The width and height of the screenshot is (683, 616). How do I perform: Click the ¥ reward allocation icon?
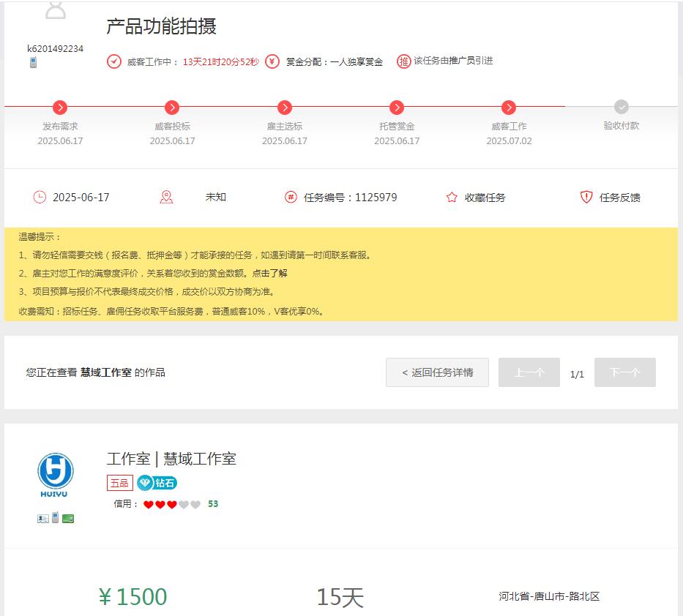[x=273, y=61]
